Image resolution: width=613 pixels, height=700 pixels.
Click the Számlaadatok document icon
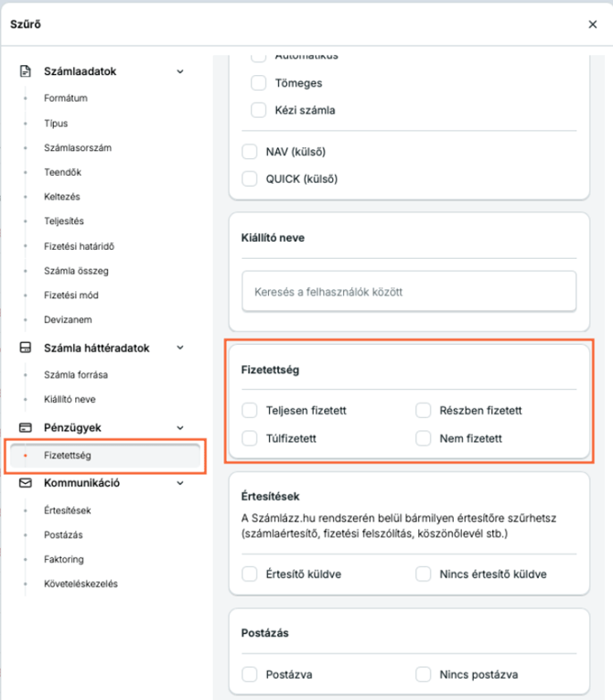coord(26,71)
